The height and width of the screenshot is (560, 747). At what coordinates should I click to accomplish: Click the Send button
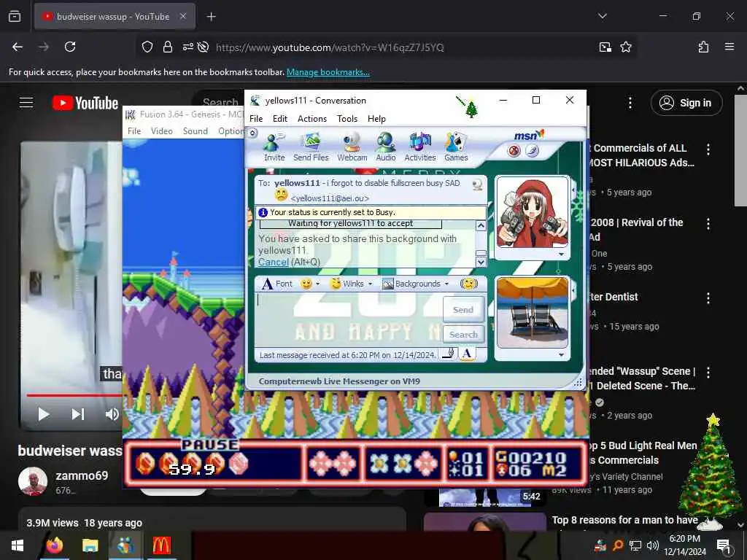point(463,309)
